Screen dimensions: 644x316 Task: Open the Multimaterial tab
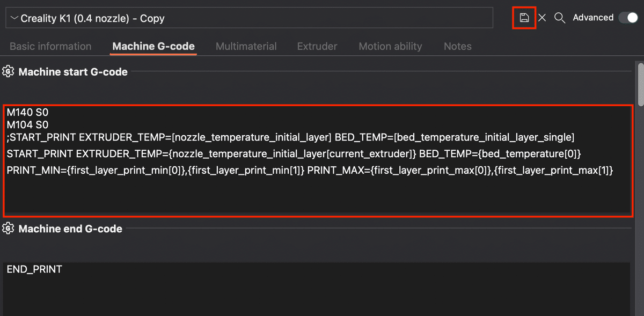[246, 46]
